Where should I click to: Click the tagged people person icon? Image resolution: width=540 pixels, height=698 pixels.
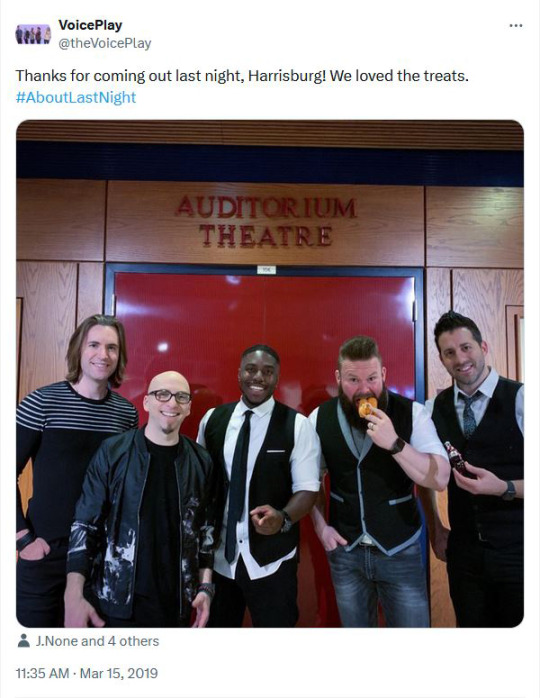click(x=23, y=641)
